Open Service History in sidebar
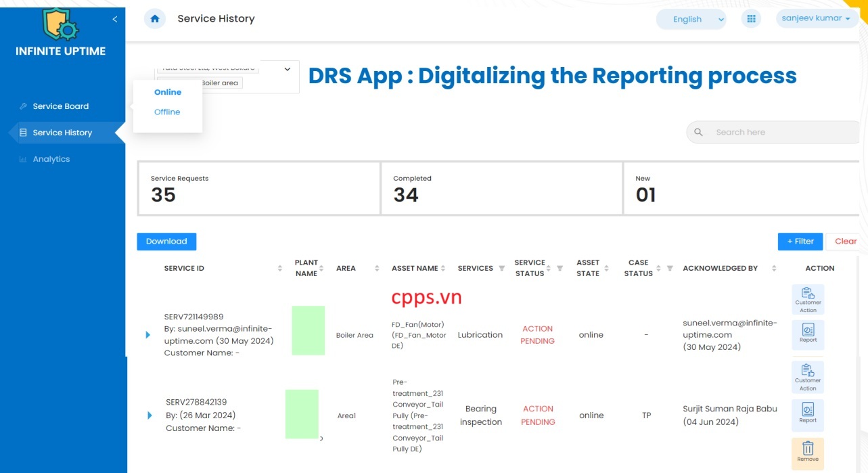Screen dimensions: 868x473 (x=62, y=133)
